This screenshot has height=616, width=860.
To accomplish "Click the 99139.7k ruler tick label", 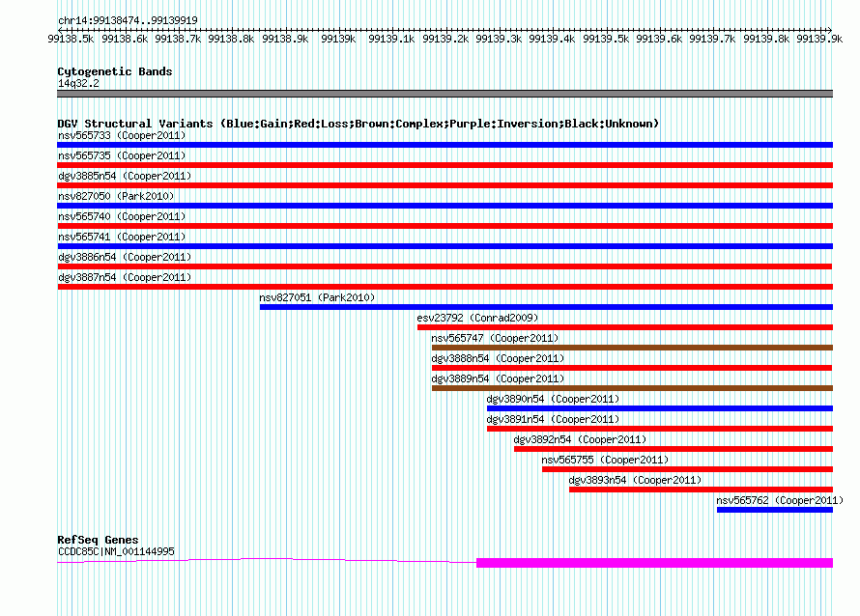I will (712, 39).
